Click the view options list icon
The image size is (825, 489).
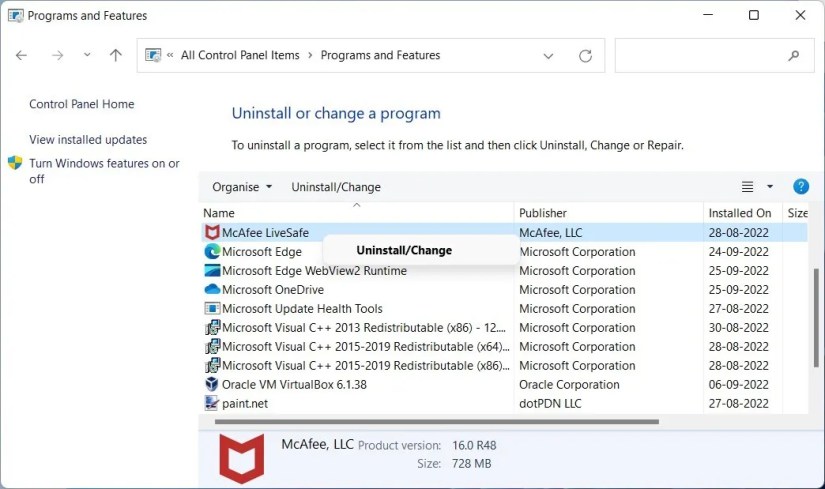pos(747,186)
